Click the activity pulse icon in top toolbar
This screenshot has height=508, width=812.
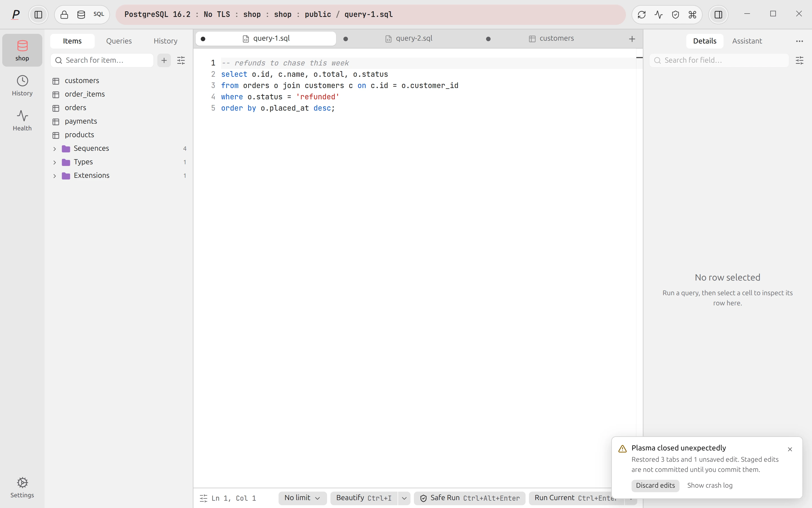[x=658, y=14]
